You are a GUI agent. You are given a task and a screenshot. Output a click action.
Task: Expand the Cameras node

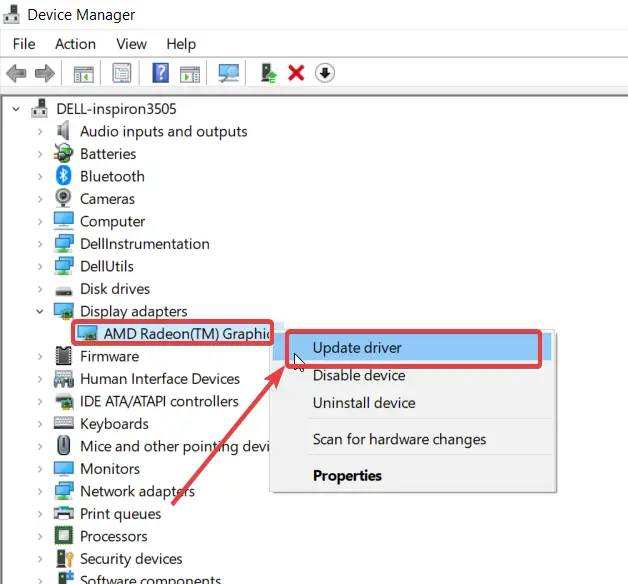tap(40, 198)
